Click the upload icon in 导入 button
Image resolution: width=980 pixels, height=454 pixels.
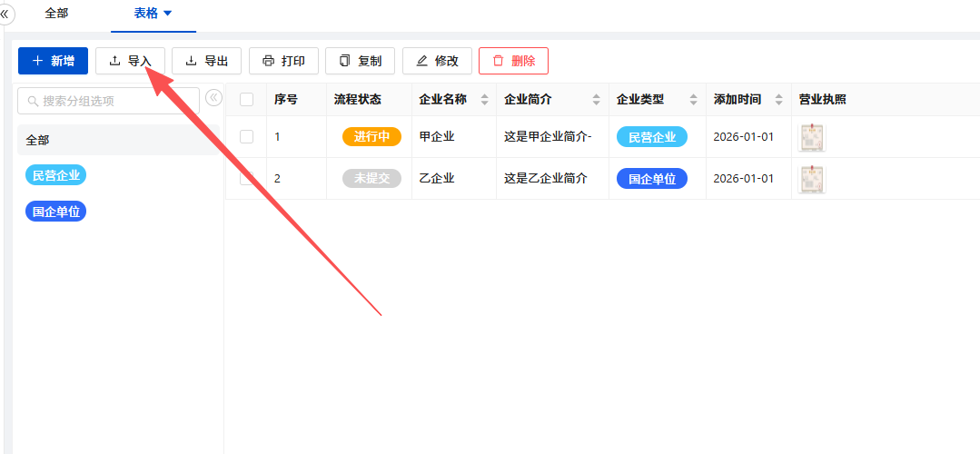pyautogui.click(x=114, y=61)
